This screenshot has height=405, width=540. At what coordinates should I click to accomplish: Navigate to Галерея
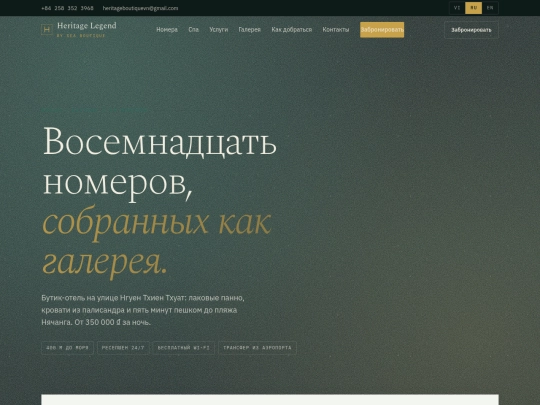click(x=250, y=30)
